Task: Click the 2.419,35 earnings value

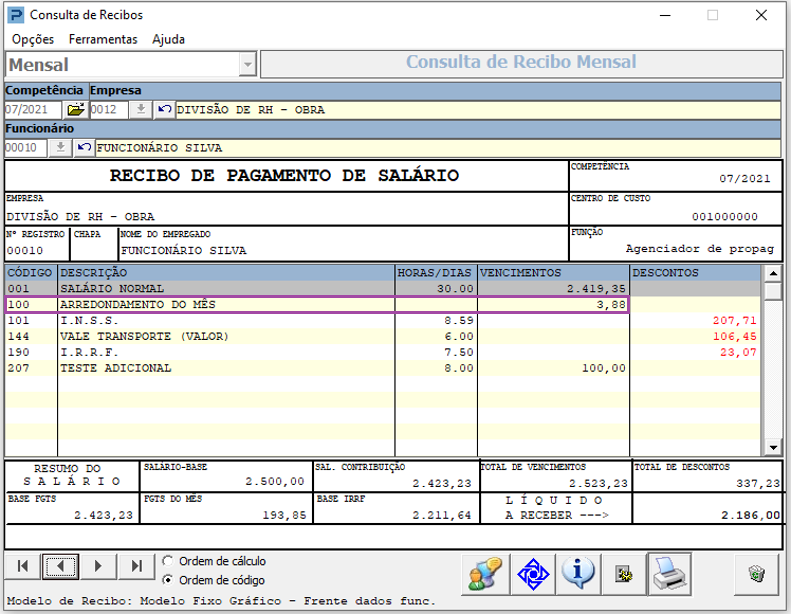Action: pos(596,289)
